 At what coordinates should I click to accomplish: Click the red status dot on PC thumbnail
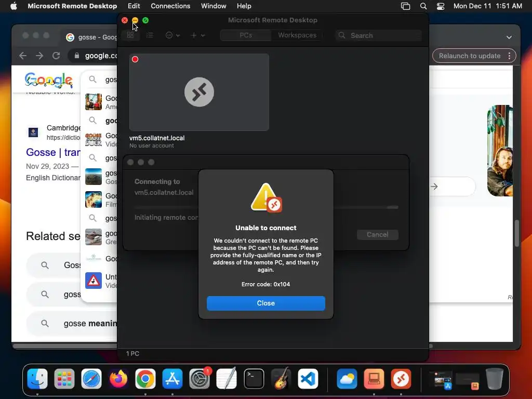click(135, 59)
